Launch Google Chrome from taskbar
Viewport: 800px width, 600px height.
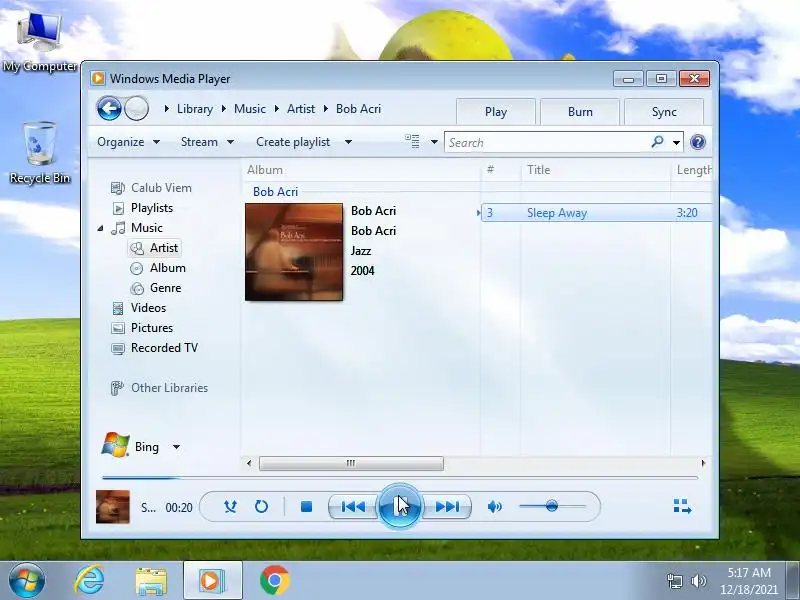pyautogui.click(x=274, y=581)
